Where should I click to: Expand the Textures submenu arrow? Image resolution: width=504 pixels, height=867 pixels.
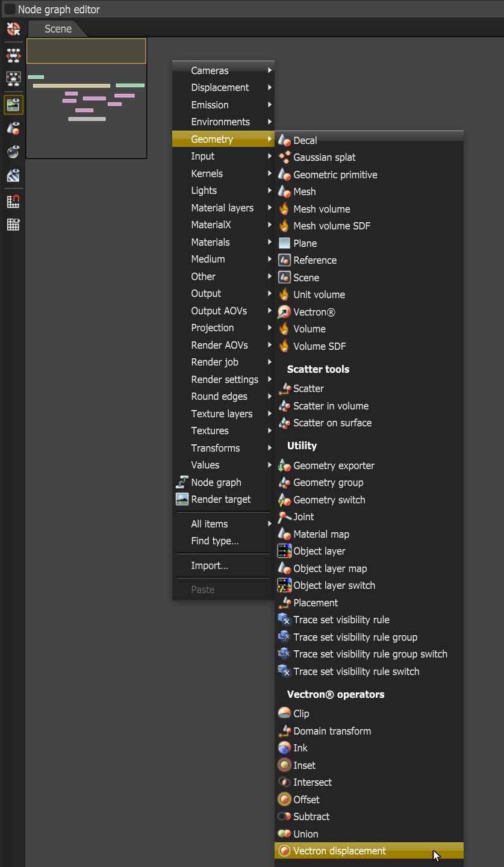[270, 430]
